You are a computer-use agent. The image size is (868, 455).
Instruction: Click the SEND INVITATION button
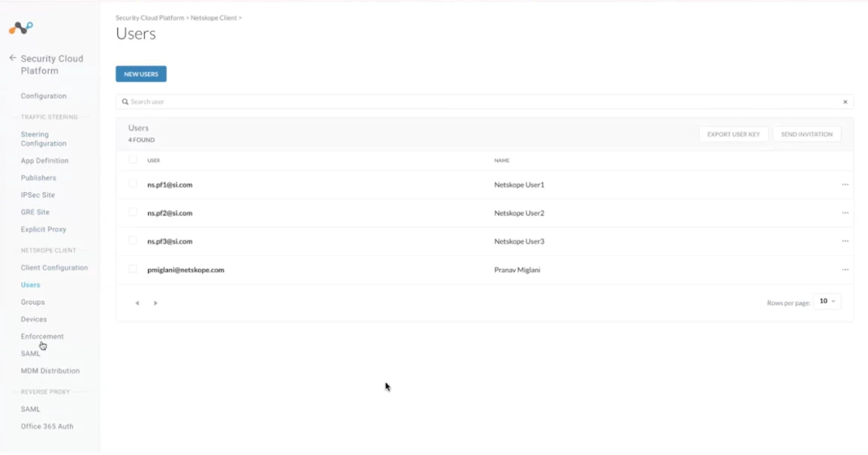point(806,134)
